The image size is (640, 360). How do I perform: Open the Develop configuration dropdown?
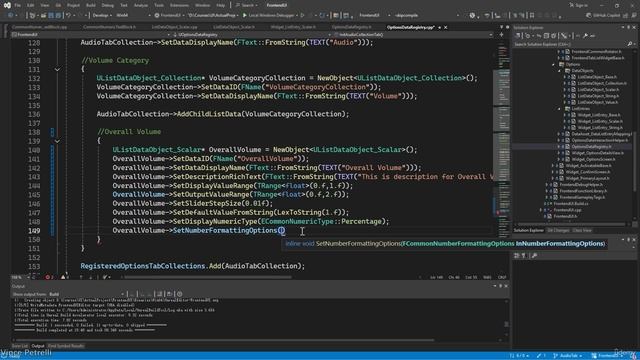pyautogui.click(x=102, y=15)
